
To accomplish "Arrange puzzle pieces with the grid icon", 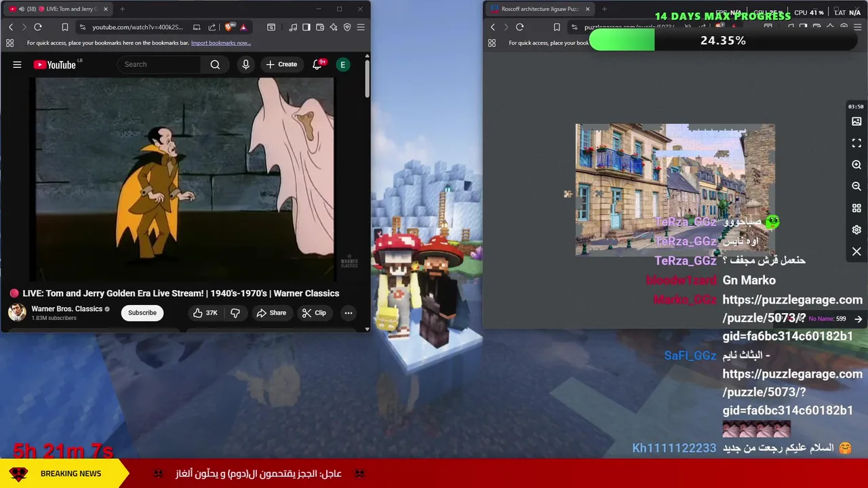I will 856,208.
